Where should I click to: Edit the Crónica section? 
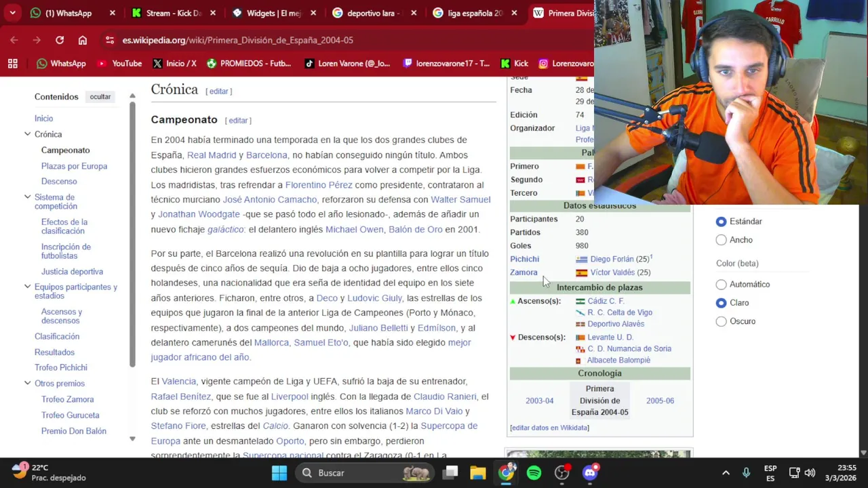tap(218, 91)
